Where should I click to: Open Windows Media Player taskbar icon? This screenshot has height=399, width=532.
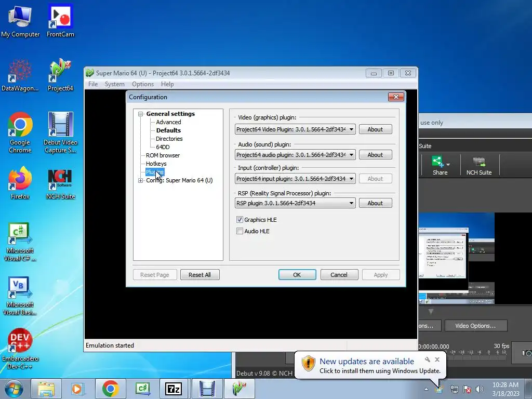[77, 389]
